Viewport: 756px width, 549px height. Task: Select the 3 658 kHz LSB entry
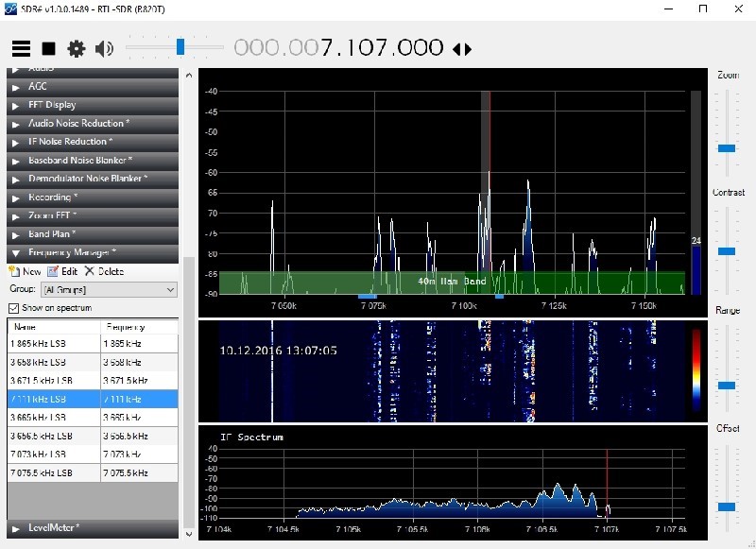pos(93,362)
